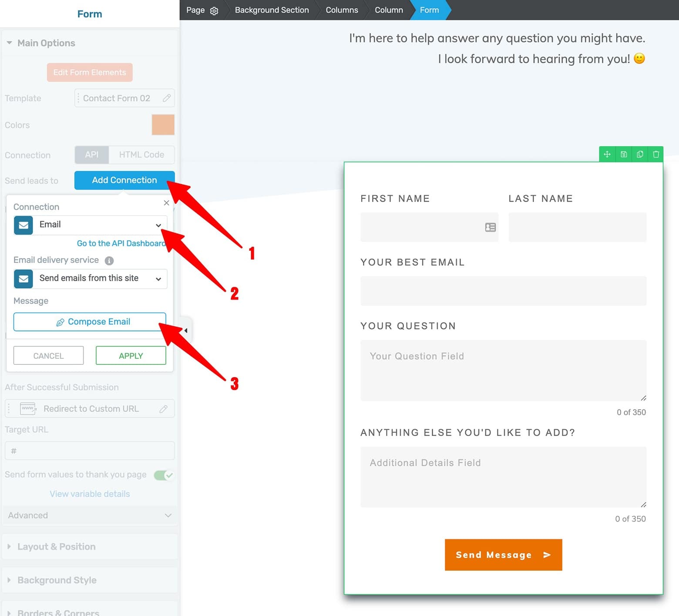Open the Send emails from this site dropdown
The height and width of the screenshot is (616, 679).
[x=158, y=279]
